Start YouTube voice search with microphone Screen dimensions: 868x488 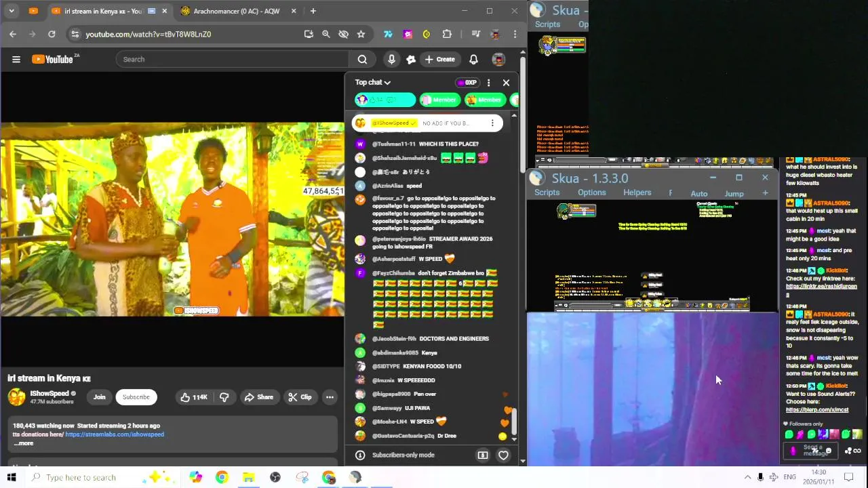(391, 60)
